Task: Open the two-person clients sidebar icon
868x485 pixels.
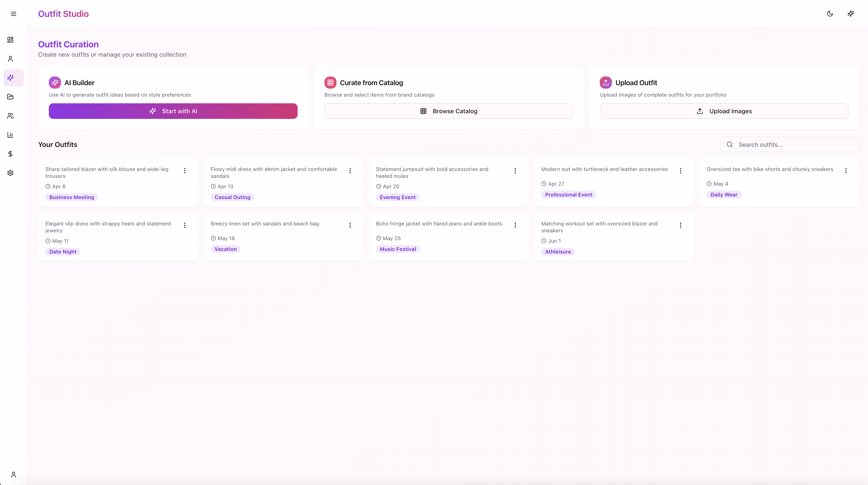Action: [10, 116]
